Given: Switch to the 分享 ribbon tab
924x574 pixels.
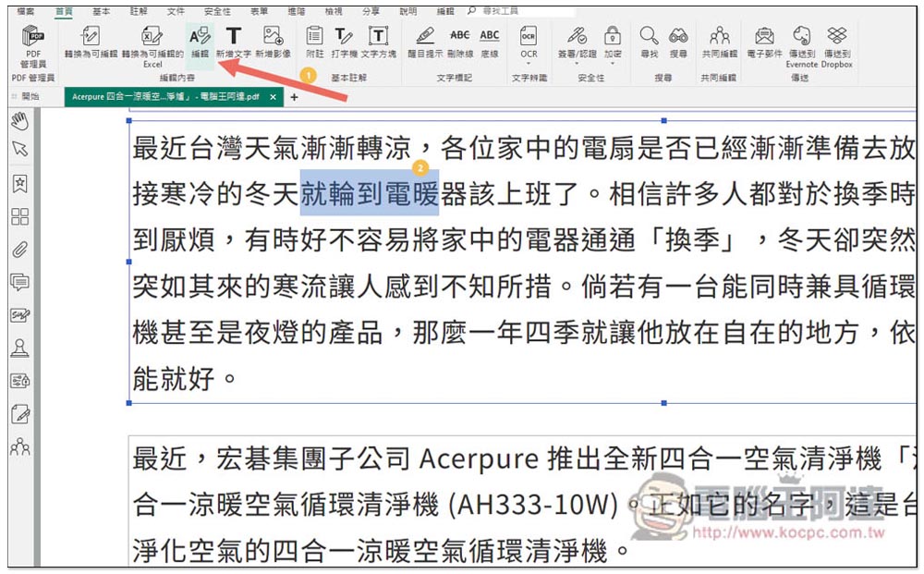Looking at the screenshot, I should [371, 10].
